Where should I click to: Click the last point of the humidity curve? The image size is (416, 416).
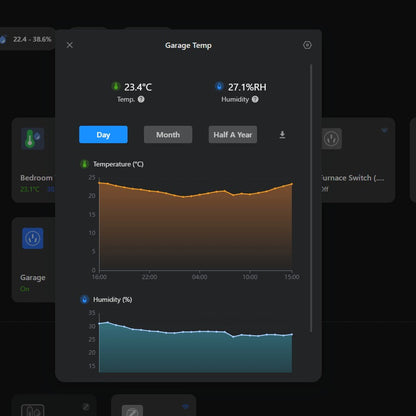pyautogui.click(x=292, y=334)
